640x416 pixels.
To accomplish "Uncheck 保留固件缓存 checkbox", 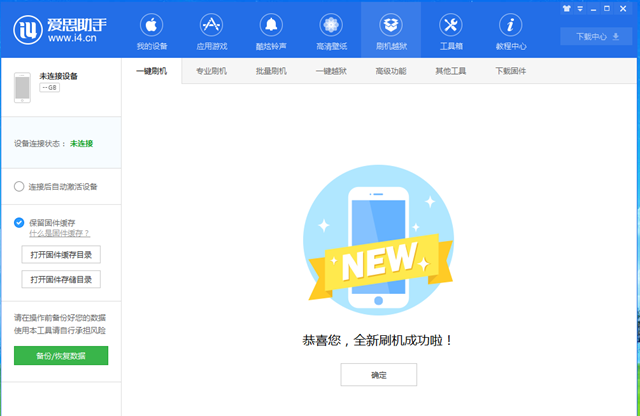I will pyautogui.click(x=19, y=222).
